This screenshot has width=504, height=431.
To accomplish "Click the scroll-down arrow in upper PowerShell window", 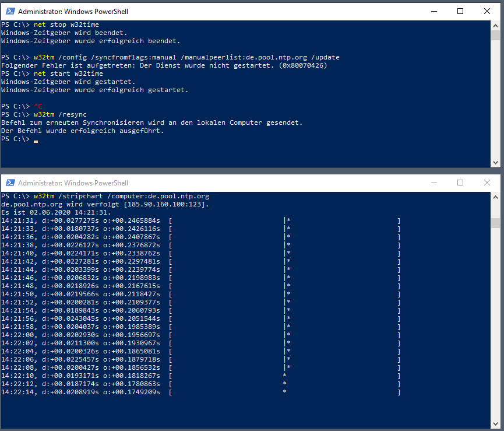I will pyautogui.click(x=495, y=163).
